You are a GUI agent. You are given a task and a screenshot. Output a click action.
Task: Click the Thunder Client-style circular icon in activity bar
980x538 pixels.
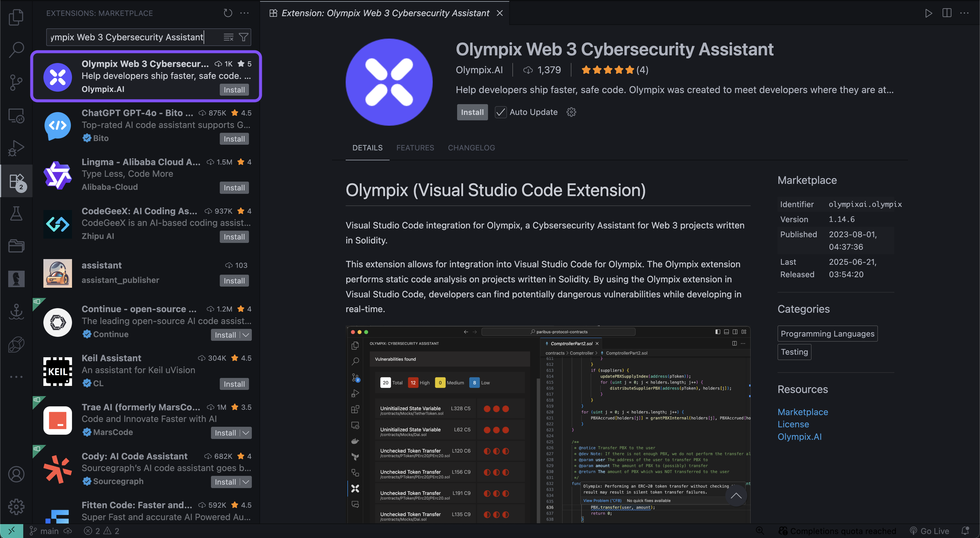point(16,344)
